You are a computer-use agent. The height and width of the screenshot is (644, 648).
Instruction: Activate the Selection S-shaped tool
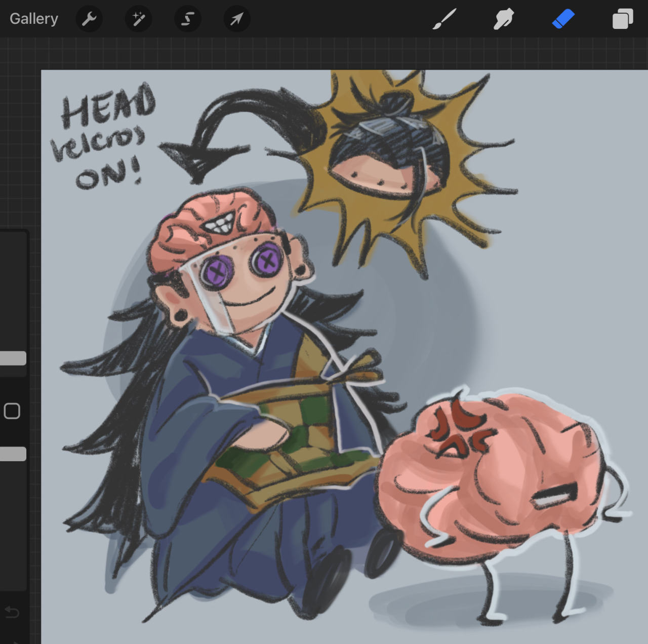pos(188,19)
